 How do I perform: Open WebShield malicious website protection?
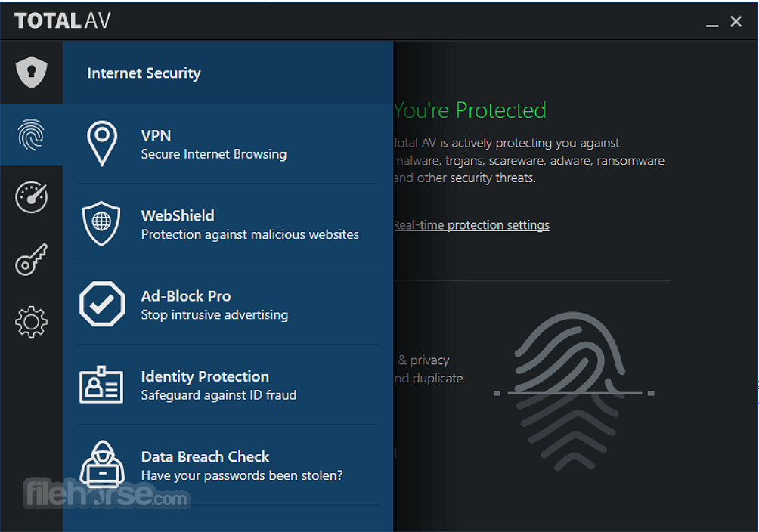228,224
